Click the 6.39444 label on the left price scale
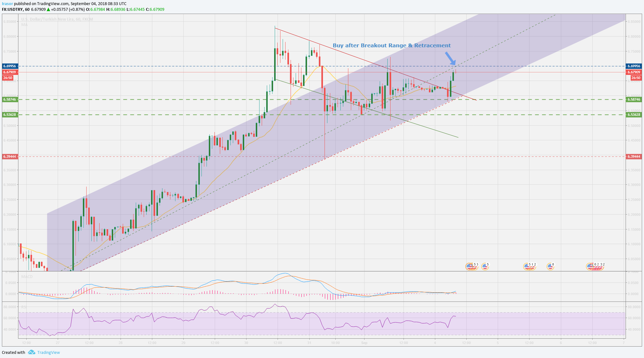The width and height of the screenshot is (644, 358). point(10,156)
